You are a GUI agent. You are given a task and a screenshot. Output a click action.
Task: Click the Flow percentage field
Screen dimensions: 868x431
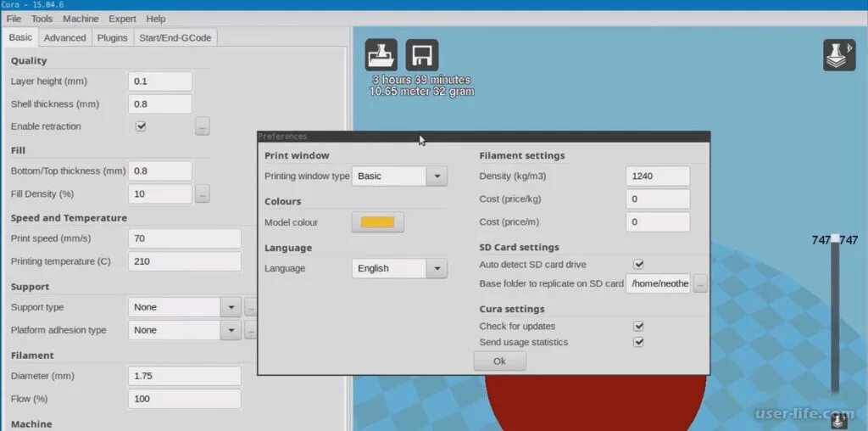click(184, 399)
